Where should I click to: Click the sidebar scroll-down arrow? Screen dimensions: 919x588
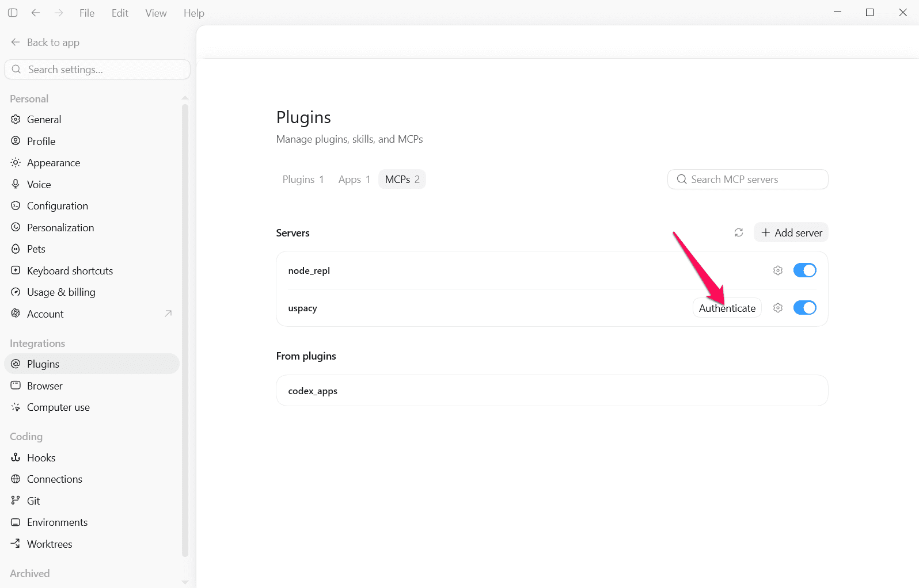185,582
